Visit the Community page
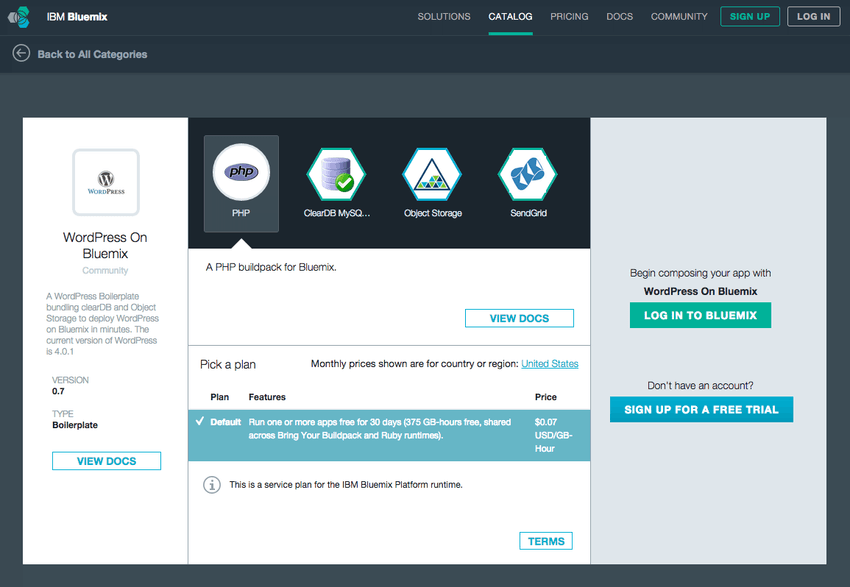 tap(679, 17)
